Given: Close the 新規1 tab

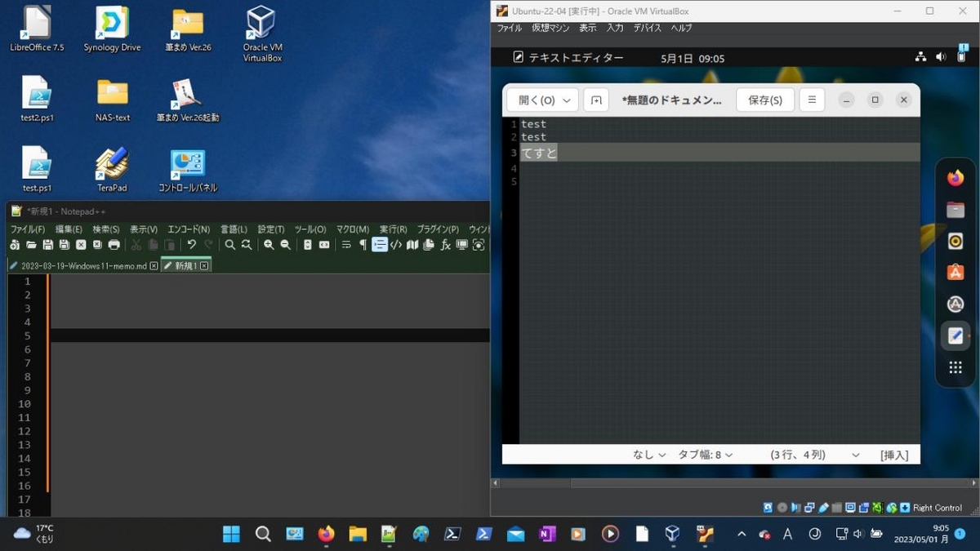Looking at the screenshot, I should click(x=204, y=266).
